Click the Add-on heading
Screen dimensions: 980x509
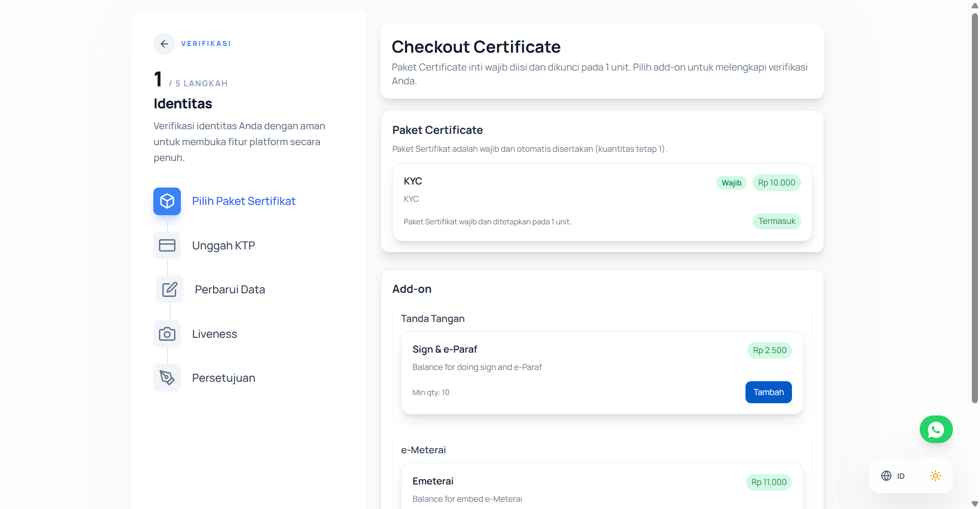pyautogui.click(x=412, y=289)
